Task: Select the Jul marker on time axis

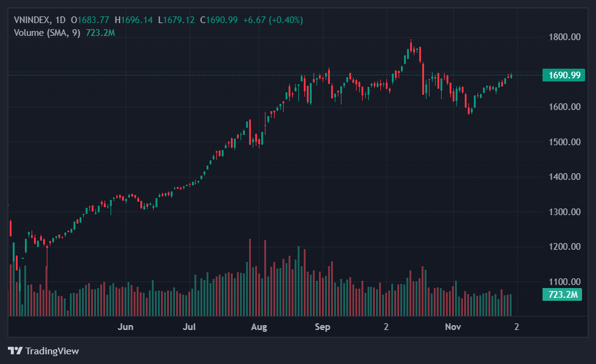Action: (190, 327)
